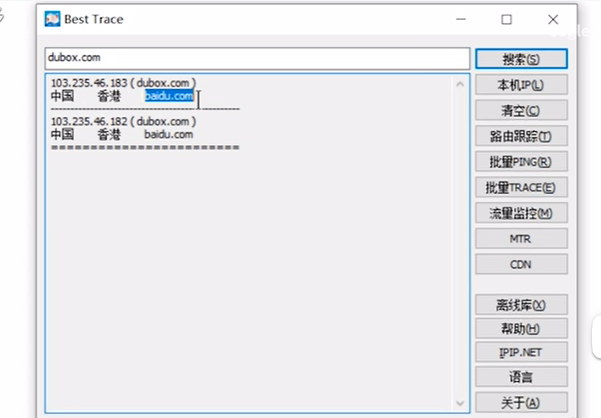The width and height of the screenshot is (601, 418).
Task: Open 帮助(H) help
Action: tap(521, 328)
